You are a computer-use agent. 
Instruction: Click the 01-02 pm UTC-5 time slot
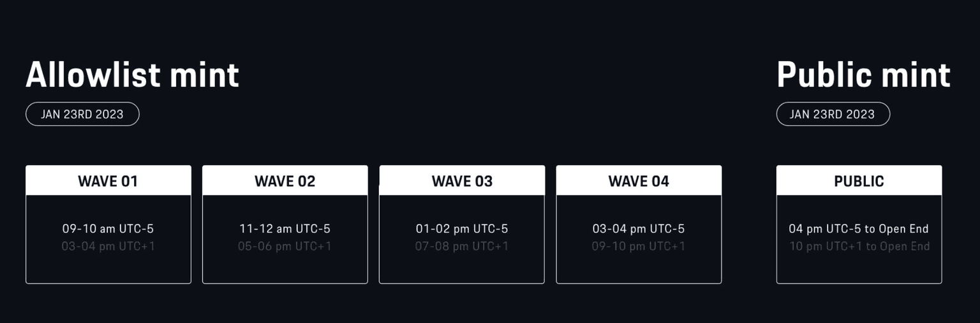[462, 229]
